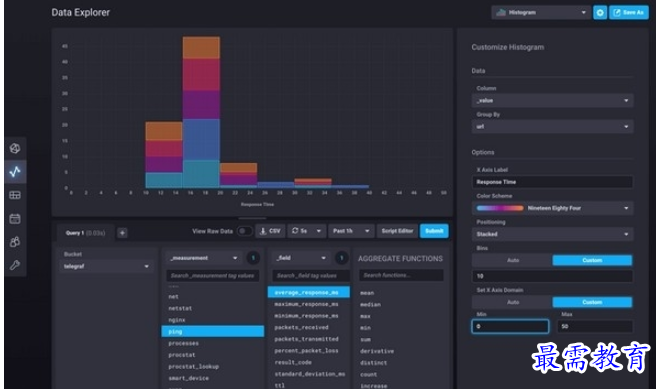Image resolution: width=656 pixels, height=389 pixels.
Task: Open the Past 1h time range dropdown
Action: 351,231
